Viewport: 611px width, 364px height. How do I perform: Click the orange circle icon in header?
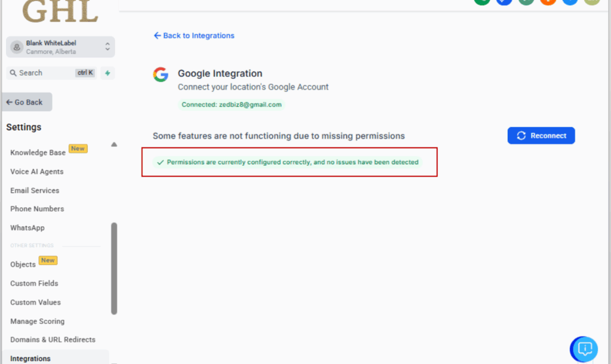548,2
